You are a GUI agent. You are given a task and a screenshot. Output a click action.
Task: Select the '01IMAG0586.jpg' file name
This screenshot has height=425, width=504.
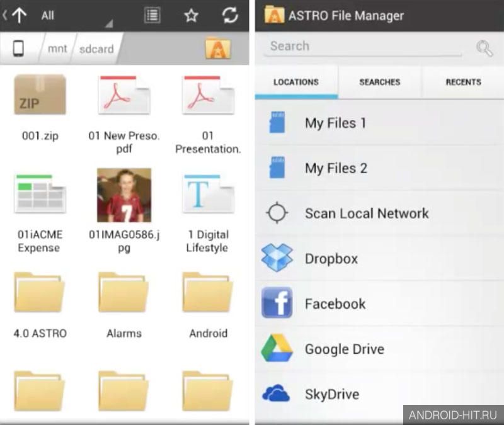click(124, 241)
